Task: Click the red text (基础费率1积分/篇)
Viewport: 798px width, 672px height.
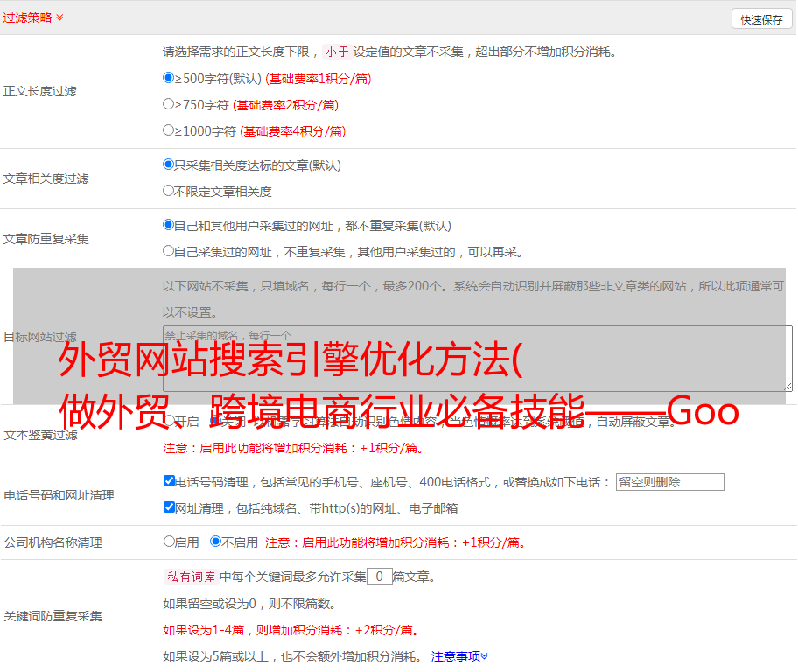Action: click(318, 79)
